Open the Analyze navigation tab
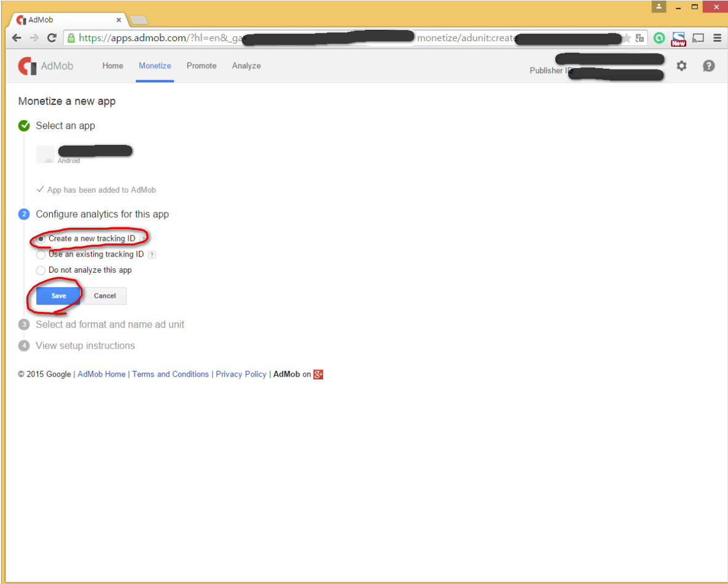Image resolution: width=728 pixels, height=584 pixels. 246,66
